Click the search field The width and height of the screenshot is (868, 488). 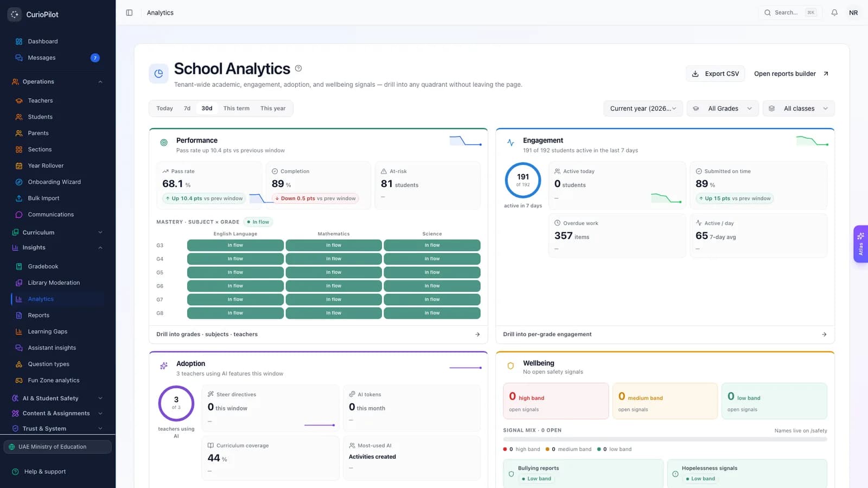(x=789, y=12)
